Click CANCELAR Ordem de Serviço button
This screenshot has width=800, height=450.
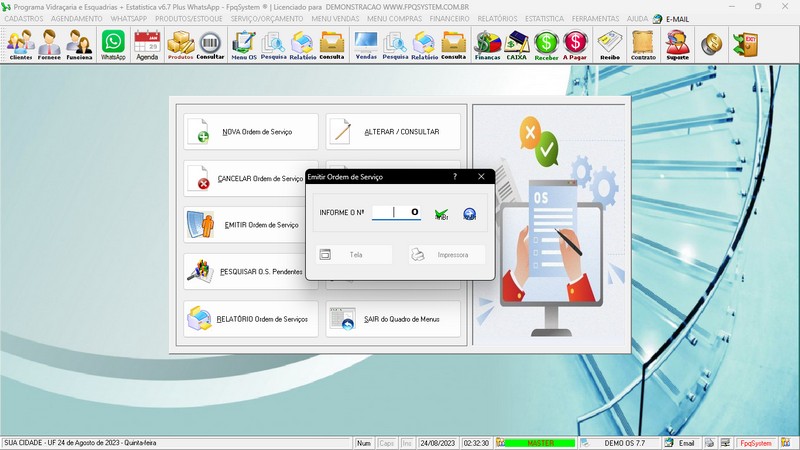pyautogui.click(x=244, y=179)
